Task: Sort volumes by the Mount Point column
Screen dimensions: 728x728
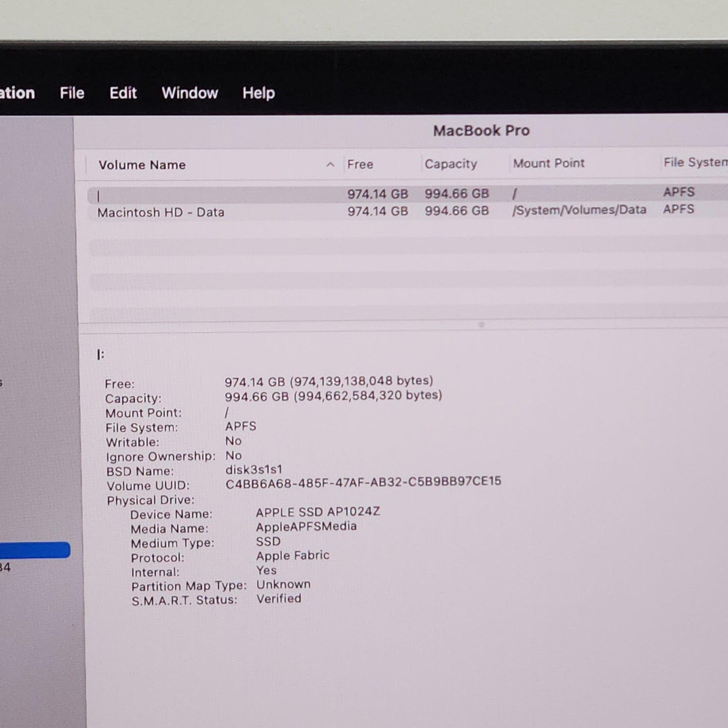Action: (x=548, y=163)
